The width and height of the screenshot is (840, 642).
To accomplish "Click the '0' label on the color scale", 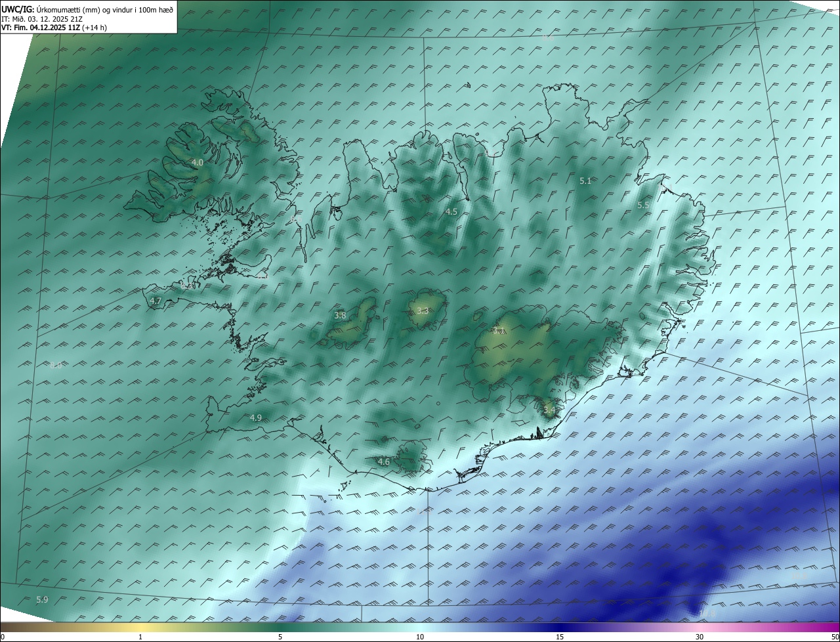I will pos(3,637).
